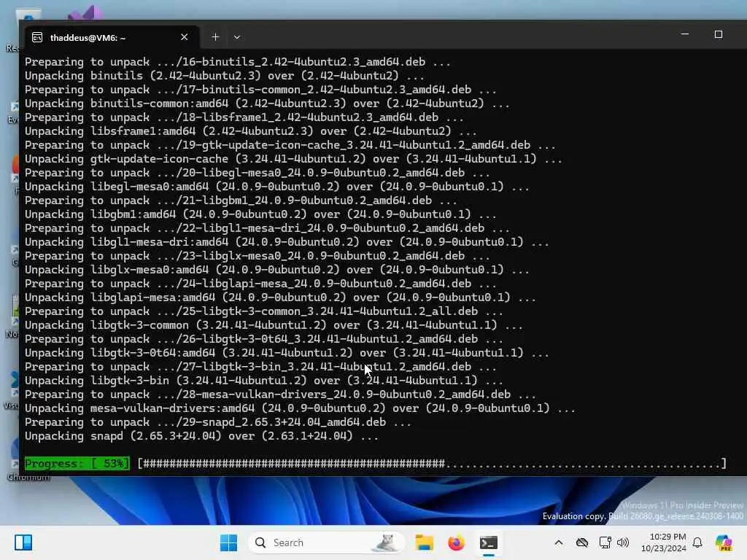The width and height of the screenshot is (747, 560).
Task: Click the text 'Unpacking libegl-mesa0:amd64'
Action: pos(116,187)
